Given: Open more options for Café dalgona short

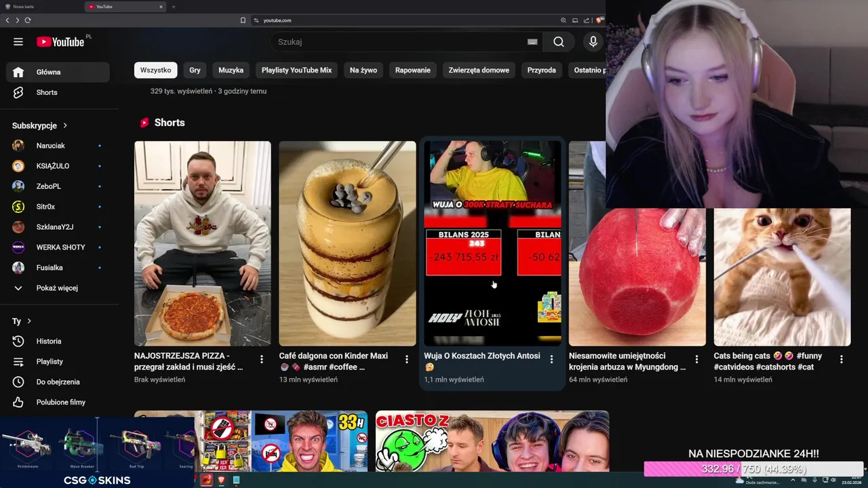Looking at the screenshot, I should (407, 359).
